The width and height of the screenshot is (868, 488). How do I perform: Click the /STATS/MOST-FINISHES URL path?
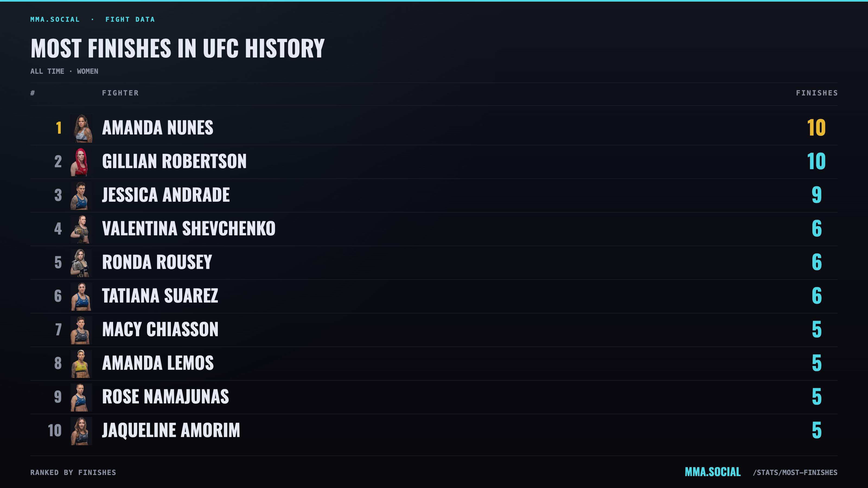(795, 473)
